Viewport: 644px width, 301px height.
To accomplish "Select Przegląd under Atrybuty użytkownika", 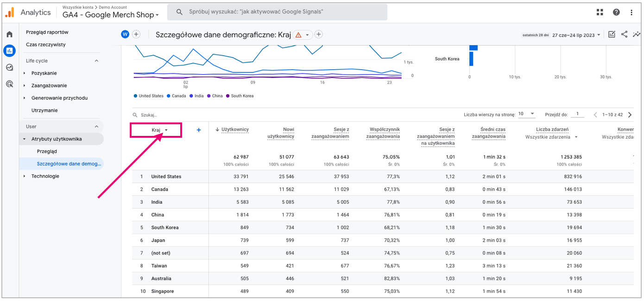I will pyautogui.click(x=47, y=151).
